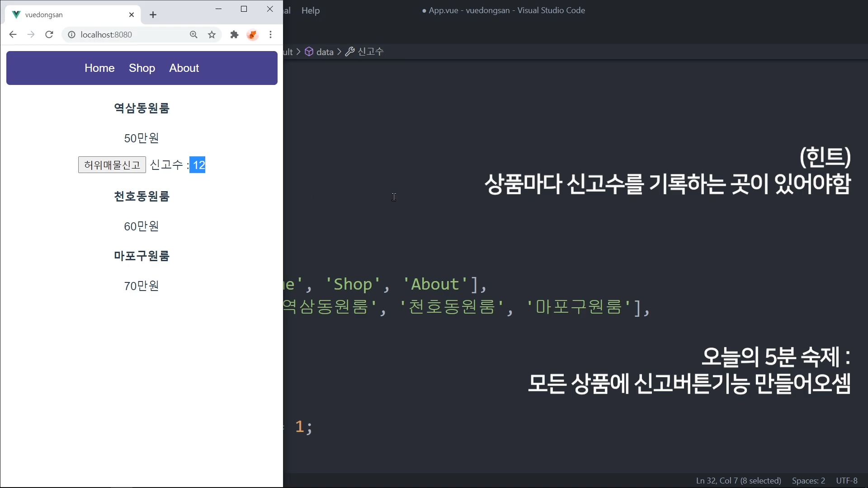Click the 신고수 breadcrumb item

[370, 52]
